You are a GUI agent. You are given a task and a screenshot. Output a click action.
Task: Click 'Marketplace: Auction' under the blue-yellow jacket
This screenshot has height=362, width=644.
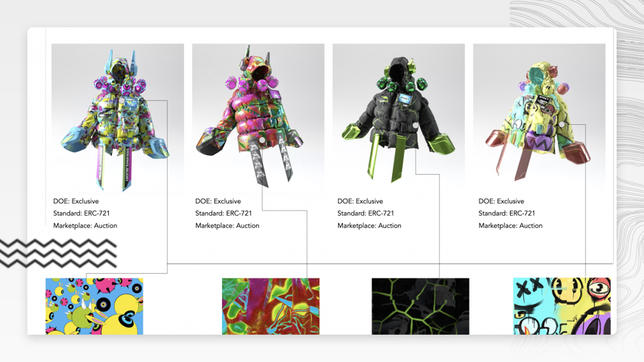click(85, 226)
